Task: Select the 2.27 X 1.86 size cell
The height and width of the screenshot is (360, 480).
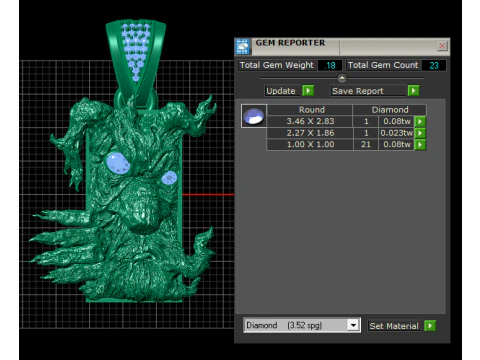Action: (x=310, y=133)
